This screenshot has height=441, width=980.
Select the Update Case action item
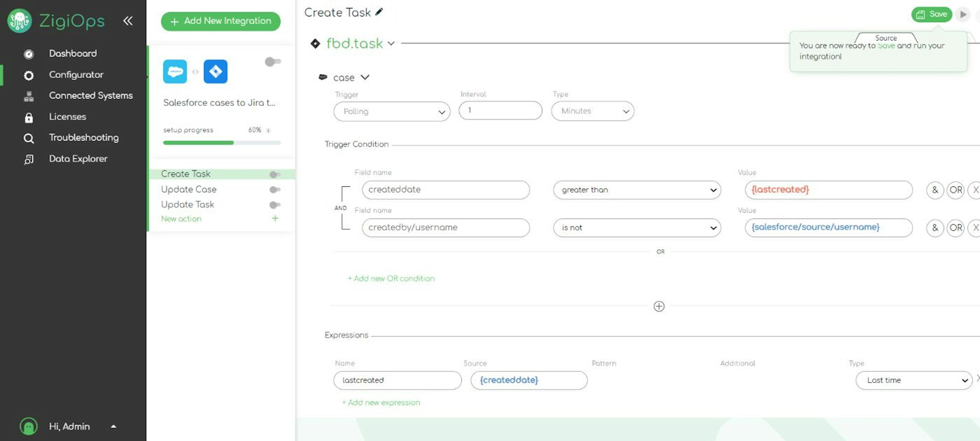(188, 189)
